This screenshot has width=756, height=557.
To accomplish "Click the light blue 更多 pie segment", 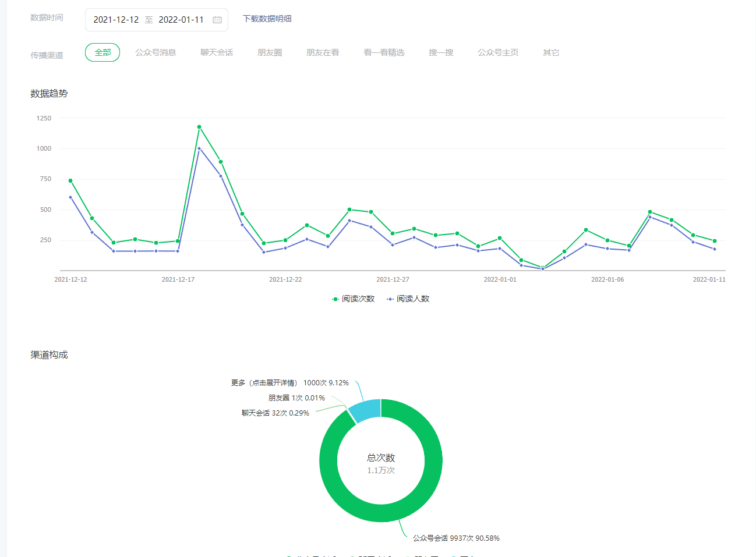I will coord(366,410).
